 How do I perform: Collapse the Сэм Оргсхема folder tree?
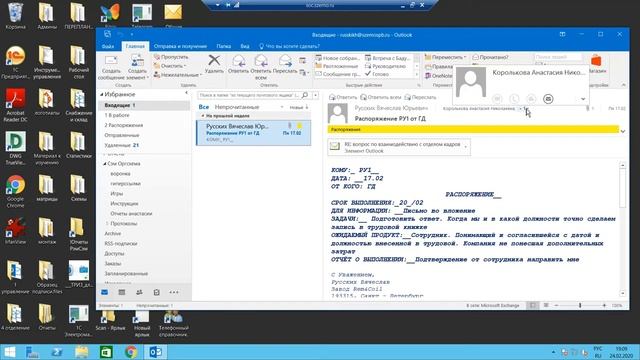tap(105, 164)
